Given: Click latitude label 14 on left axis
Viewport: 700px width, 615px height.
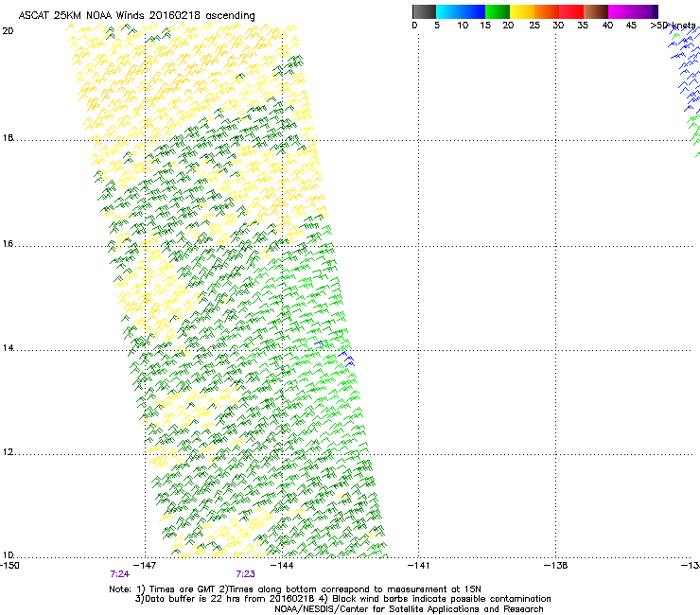Looking at the screenshot, I should pyautogui.click(x=8, y=348).
